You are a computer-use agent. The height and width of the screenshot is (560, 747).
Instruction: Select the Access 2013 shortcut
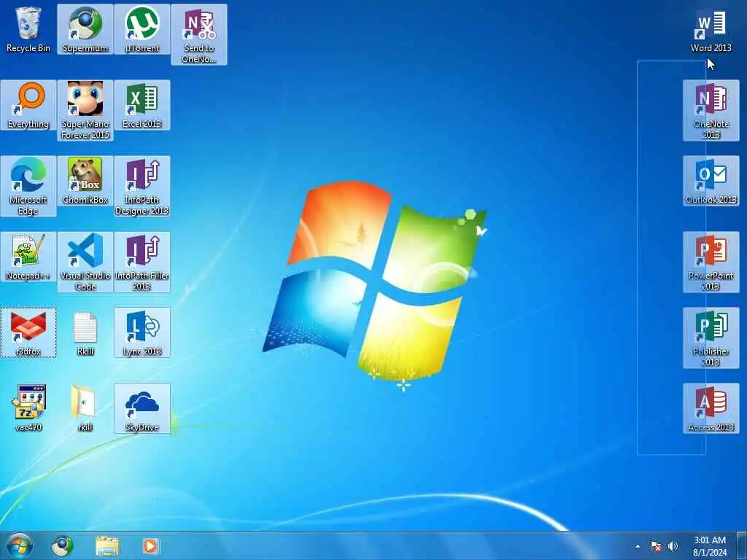click(x=711, y=408)
